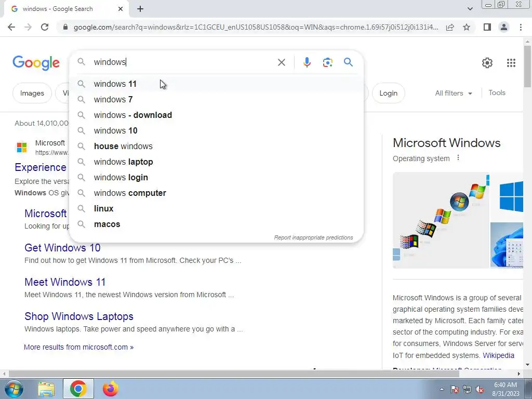532x399 pixels.
Task: Open a new tab with the plus button
Action: tap(140, 9)
